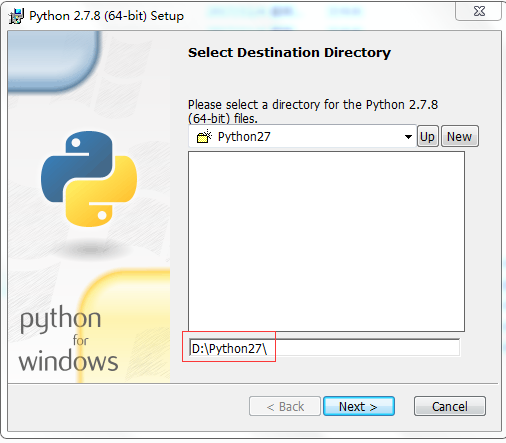
Task: Click the D:\Python27\ path input field
Action: 324,348
